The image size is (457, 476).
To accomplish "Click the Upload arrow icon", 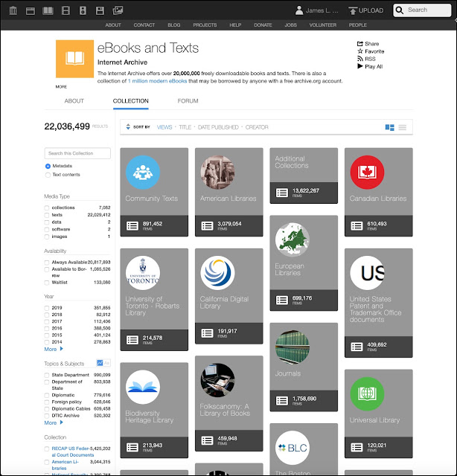I will coord(353,10).
